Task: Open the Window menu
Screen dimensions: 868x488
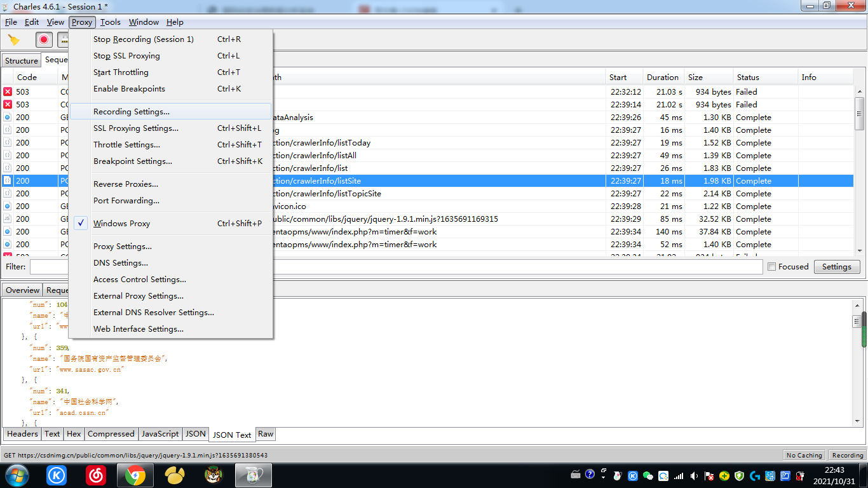Action: (144, 22)
